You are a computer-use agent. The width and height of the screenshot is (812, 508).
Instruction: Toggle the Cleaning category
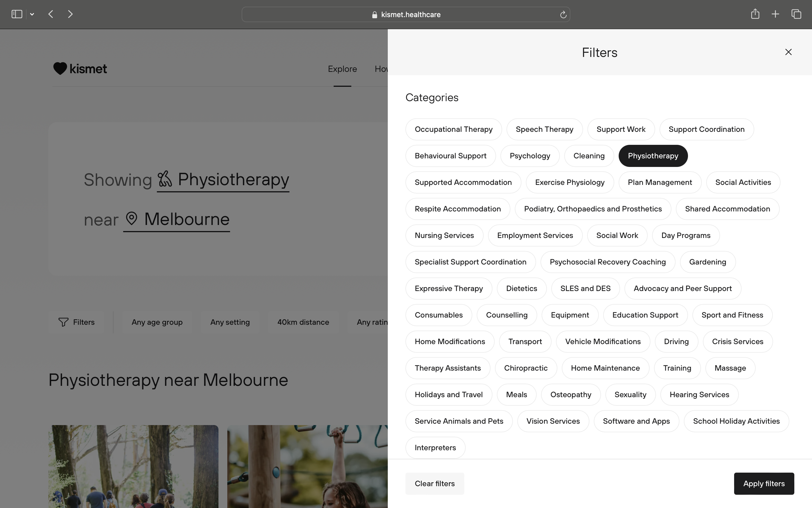tap(589, 156)
